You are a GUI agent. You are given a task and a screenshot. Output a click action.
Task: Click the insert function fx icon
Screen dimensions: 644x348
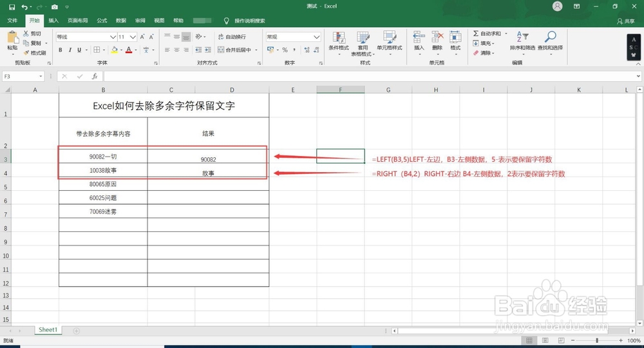[x=95, y=76]
